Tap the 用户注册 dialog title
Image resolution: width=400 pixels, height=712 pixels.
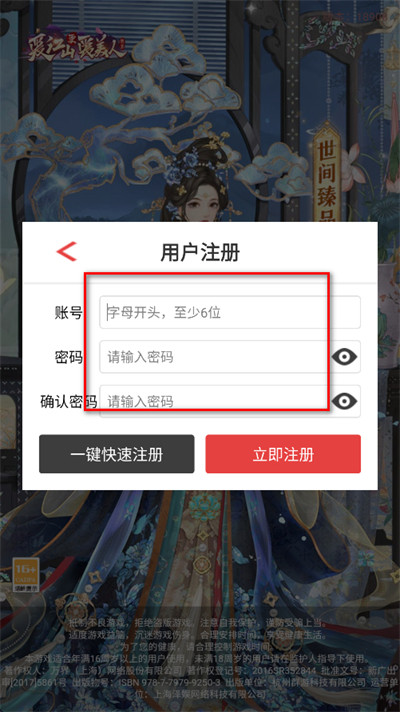point(200,252)
